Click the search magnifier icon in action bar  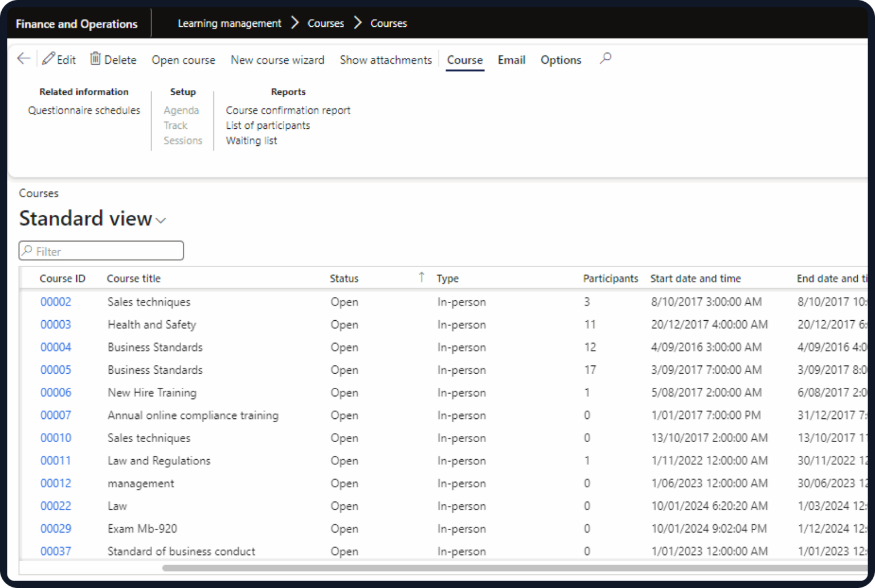606,59
